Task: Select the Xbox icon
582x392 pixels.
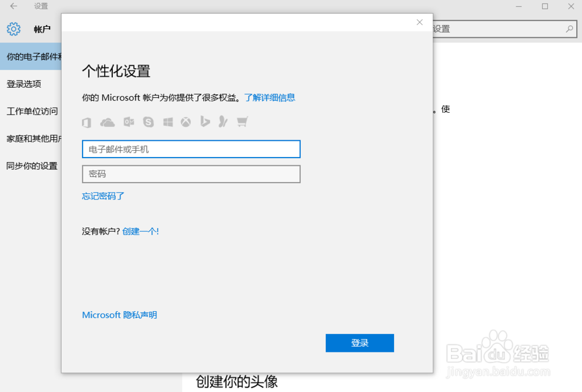Action: pyautogui.click(x=186, y=122)
